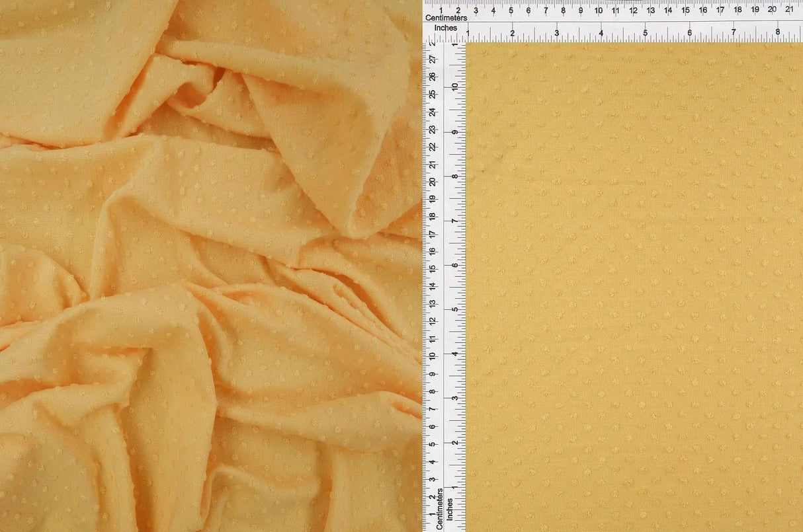Image resolution: width=803 pixels, height=532 pixels.
Task: Select the 27 centimeter mark on vertical ruler
Action: coord(433,59)
